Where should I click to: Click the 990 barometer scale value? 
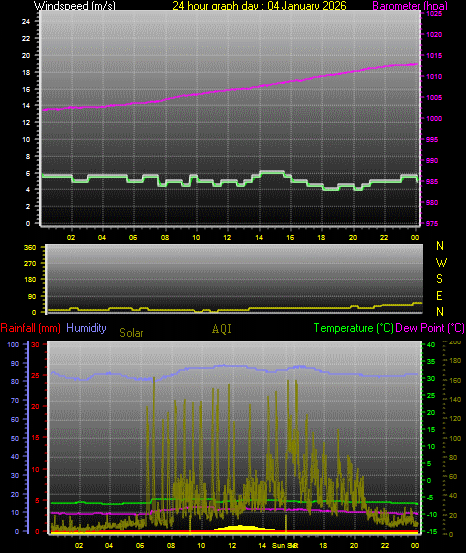432,160
